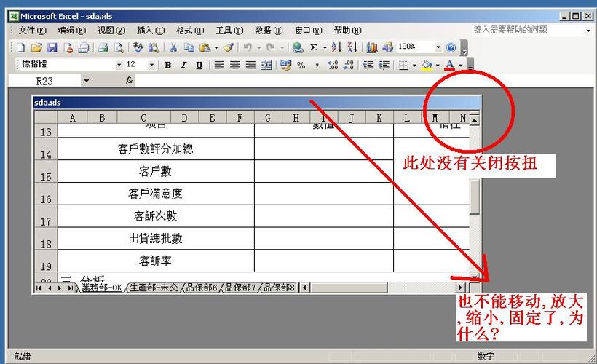Switch to sheet tab 生產部-未交
Screen dimensions: 597x364
[154, 288]
